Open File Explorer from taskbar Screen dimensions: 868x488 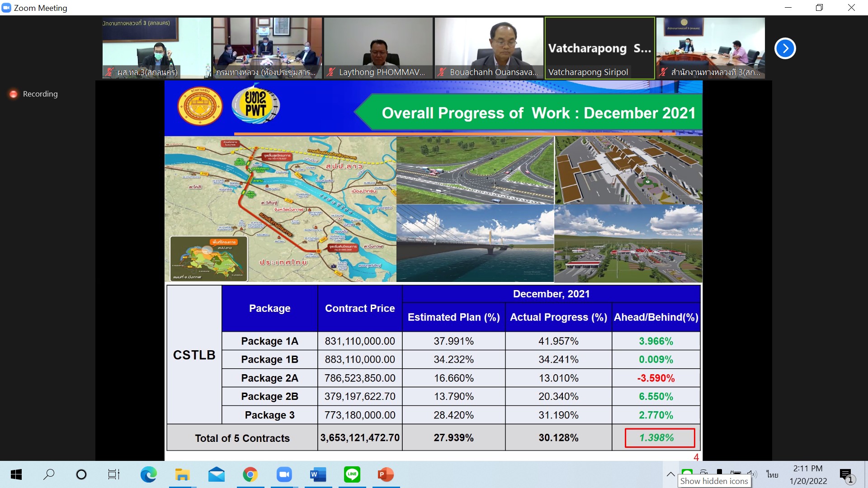pyautogui.click(x=182, y=474)
